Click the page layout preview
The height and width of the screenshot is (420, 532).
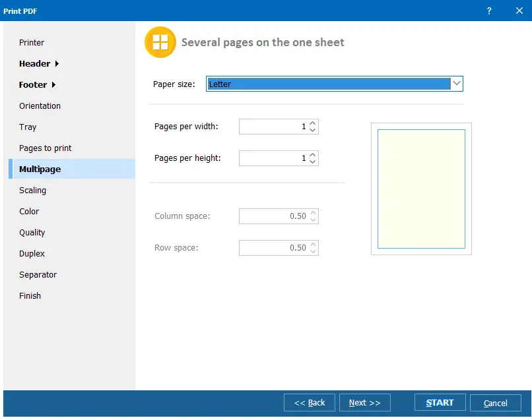[x=421, y=189]
